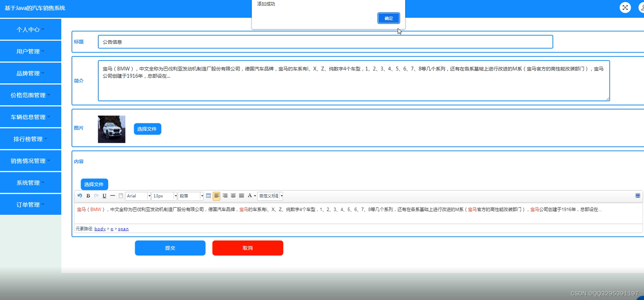Click body link in element path
Viewport: 644px width, 300px height.
[100, 229]
